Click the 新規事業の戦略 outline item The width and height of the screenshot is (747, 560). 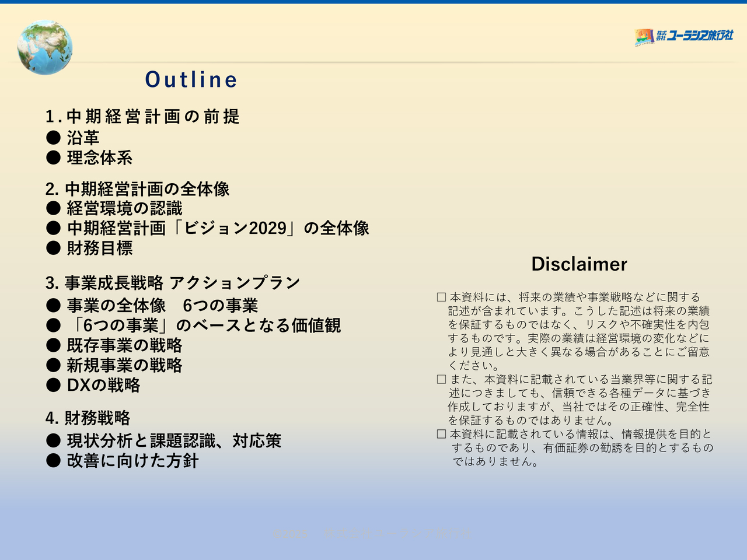(124, 365)
